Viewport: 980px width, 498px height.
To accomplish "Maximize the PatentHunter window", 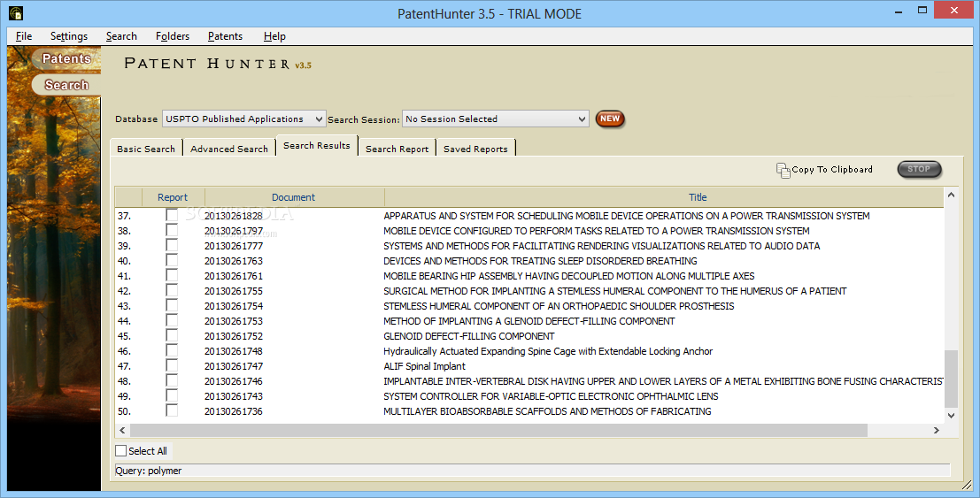I will click(922, 10).
